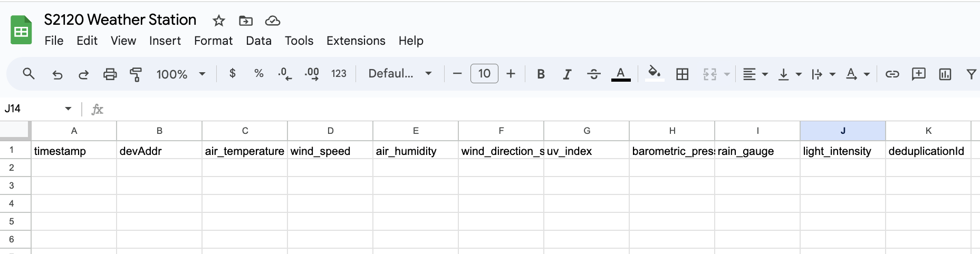Select the air_temperature cell
Image resolution: width=980 pixels, height=254 pixels.
point(245,150)
